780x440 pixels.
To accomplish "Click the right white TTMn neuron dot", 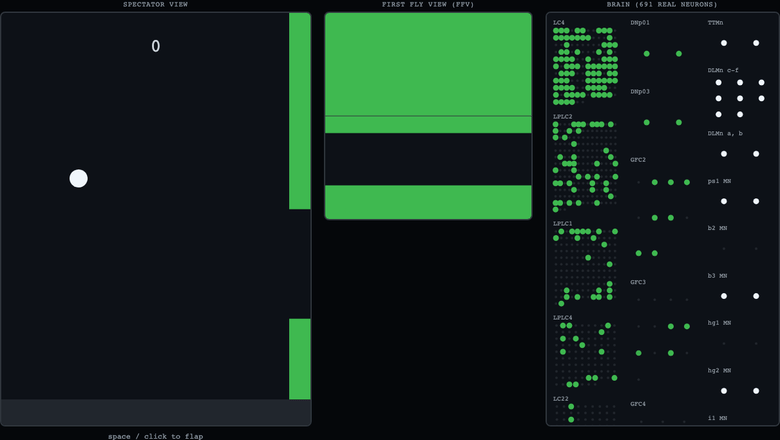I will coord(756,43).
